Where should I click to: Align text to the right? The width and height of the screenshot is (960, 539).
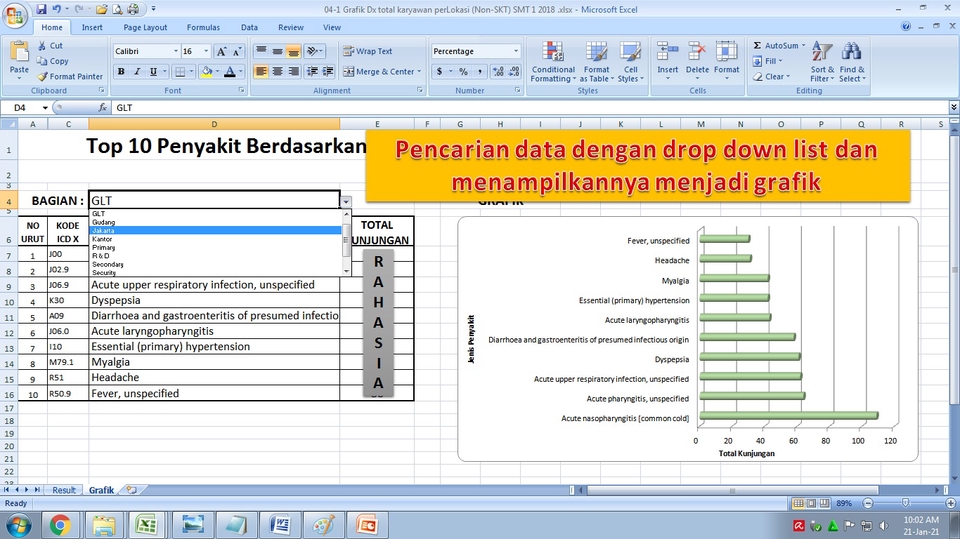pos(294,72)
